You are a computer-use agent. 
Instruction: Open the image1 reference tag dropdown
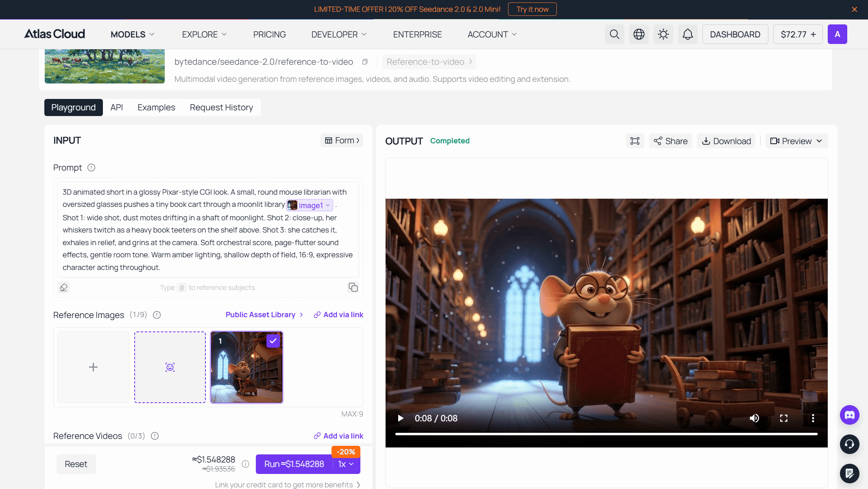[x=310, y=205]
